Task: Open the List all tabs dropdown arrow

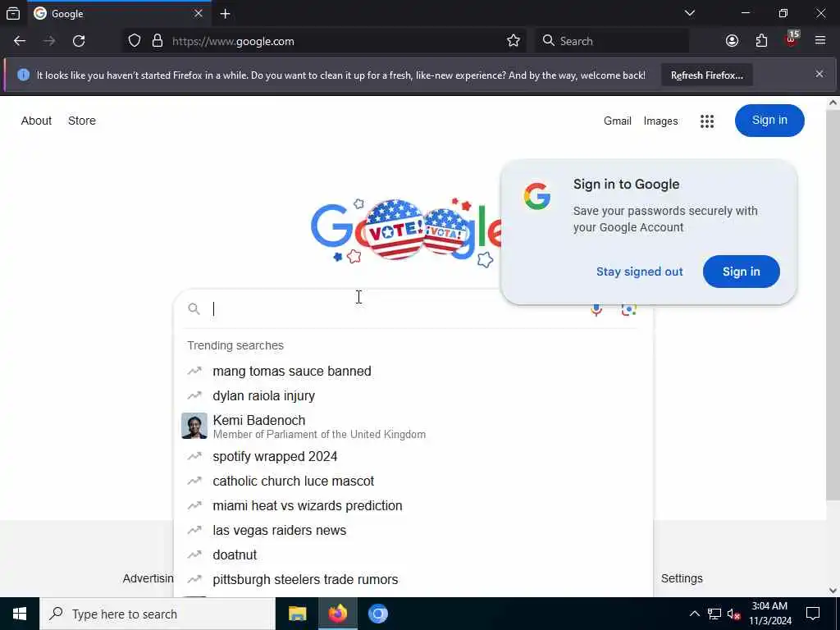Action: tap(689, 13)
